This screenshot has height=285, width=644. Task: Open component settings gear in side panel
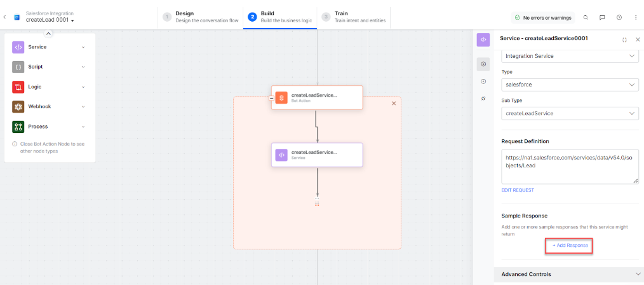483,64
